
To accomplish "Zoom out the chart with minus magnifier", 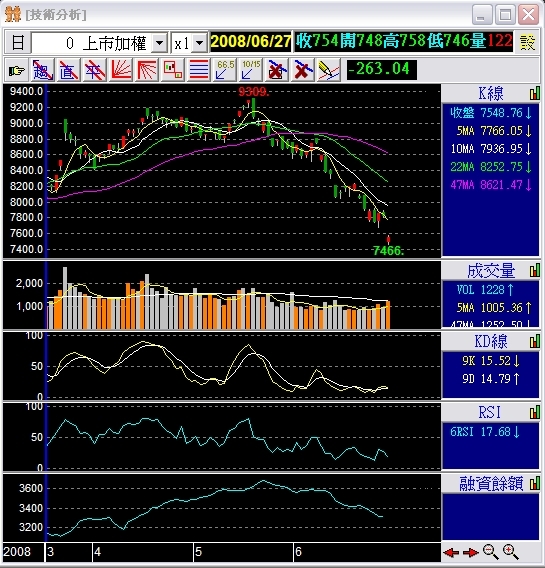I will click(x=491, y=552).
